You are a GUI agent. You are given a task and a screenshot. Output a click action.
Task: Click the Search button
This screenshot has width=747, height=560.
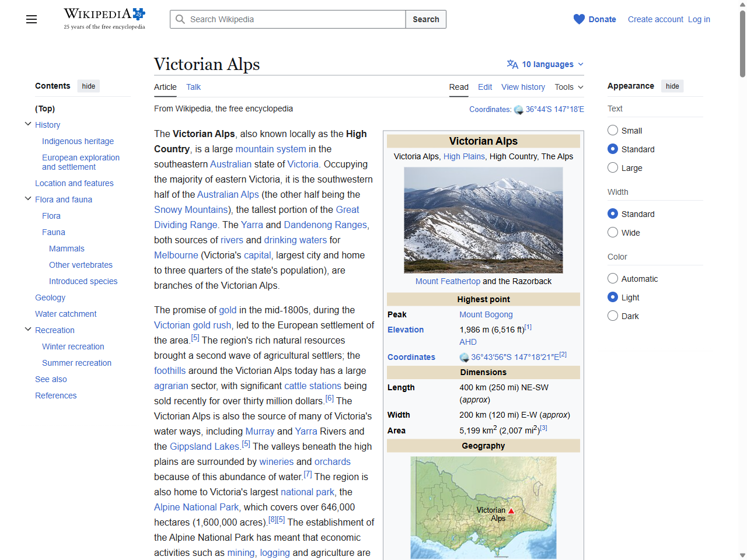(x=426, y=19)
